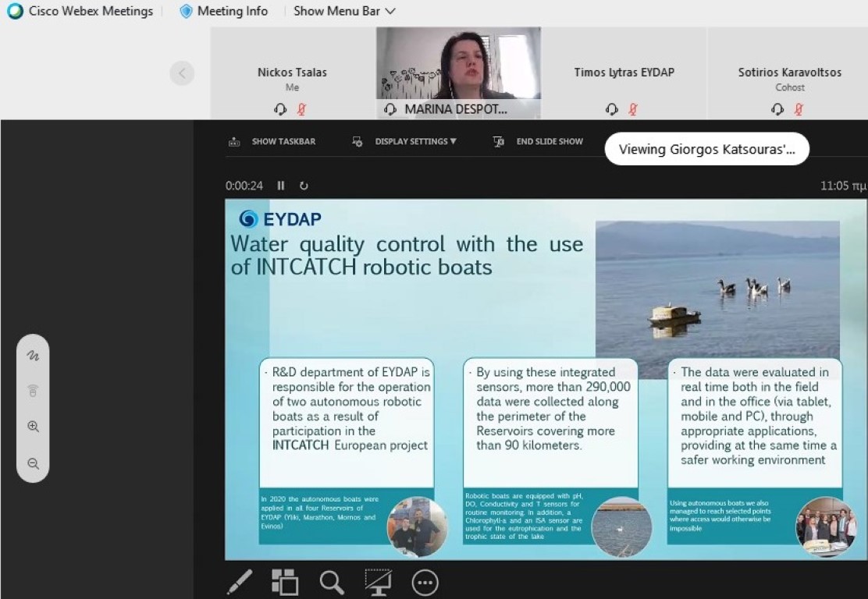The image size is (868, 599).
Task: Toggle Sotirios Karavoltsos muted microphone icon
Action: pyautogui.click(x=799, y=109)
